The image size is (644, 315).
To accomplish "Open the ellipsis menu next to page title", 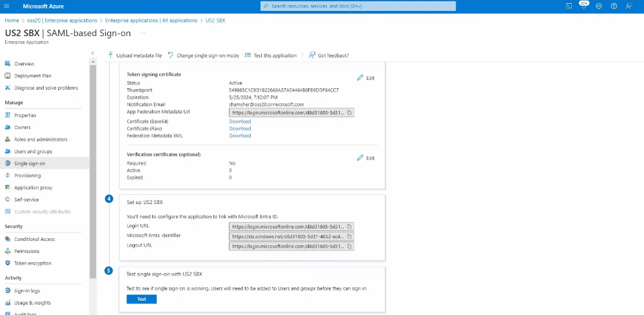I will [x=143, y=33].
